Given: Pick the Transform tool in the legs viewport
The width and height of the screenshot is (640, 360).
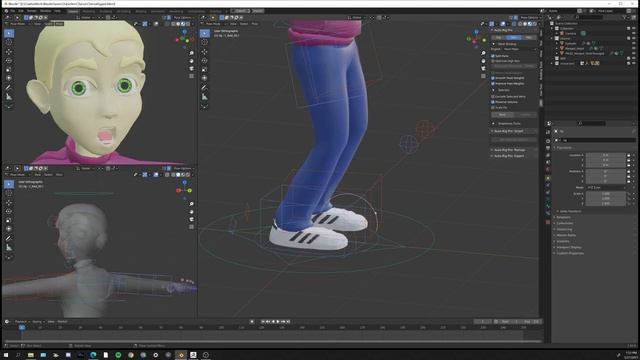Looking at the screenshot, I should 204,78.
